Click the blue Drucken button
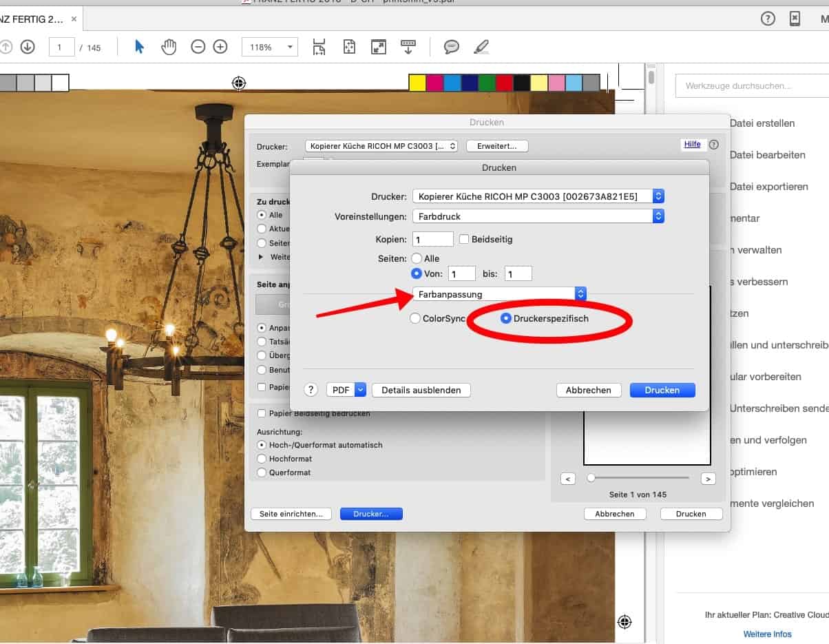This screenshot has width=829, height=644. point(662,390)
